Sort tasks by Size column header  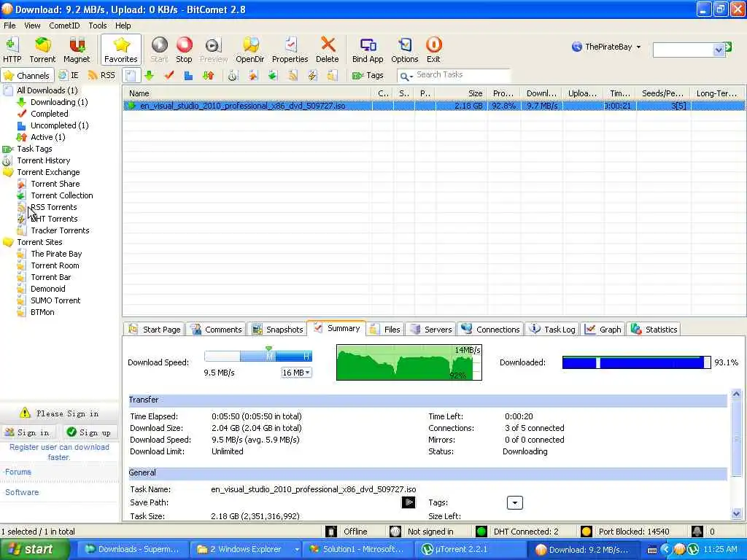pyautogui.click(x=461, y=93)
